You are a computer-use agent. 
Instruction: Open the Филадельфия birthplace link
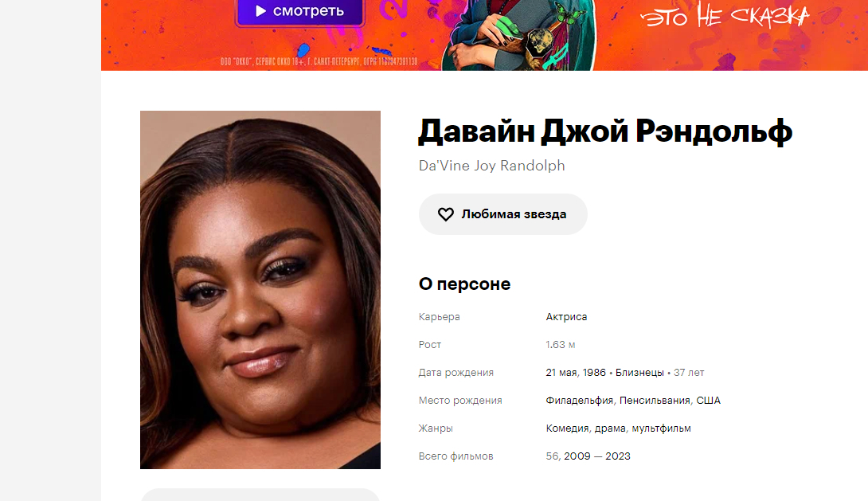coord(580,401)
